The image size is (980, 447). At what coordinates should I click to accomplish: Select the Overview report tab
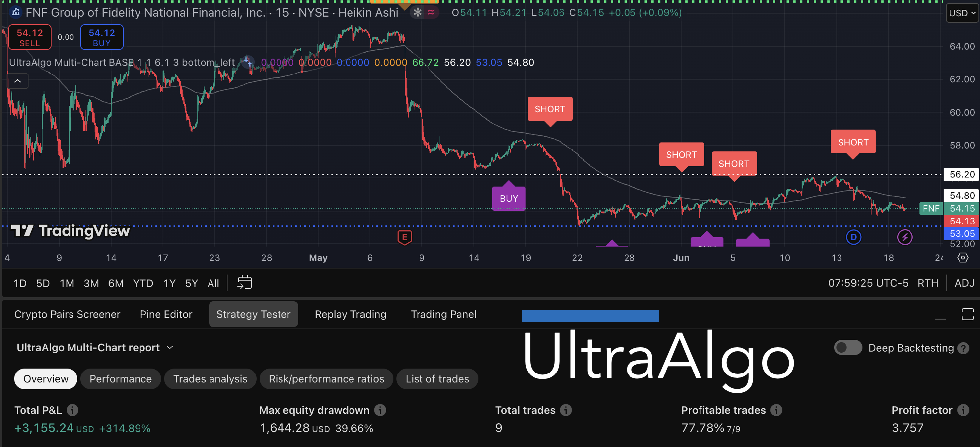coord(46,379)
